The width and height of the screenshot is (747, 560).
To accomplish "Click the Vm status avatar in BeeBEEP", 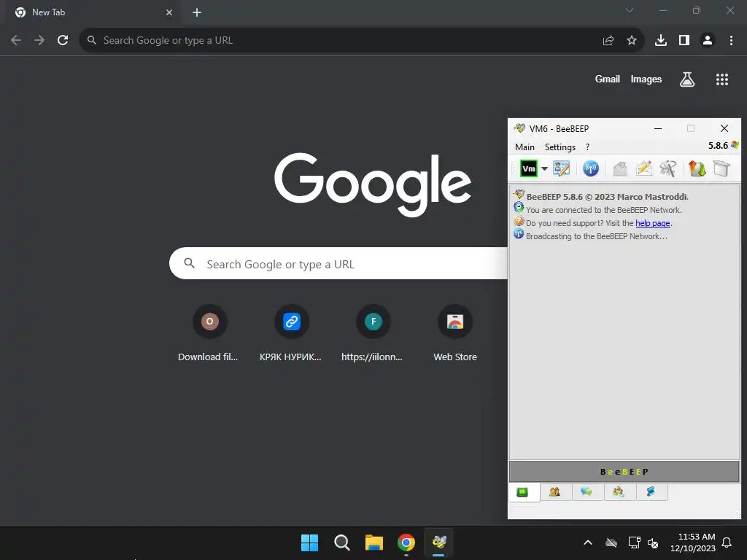I will (529, 168).
